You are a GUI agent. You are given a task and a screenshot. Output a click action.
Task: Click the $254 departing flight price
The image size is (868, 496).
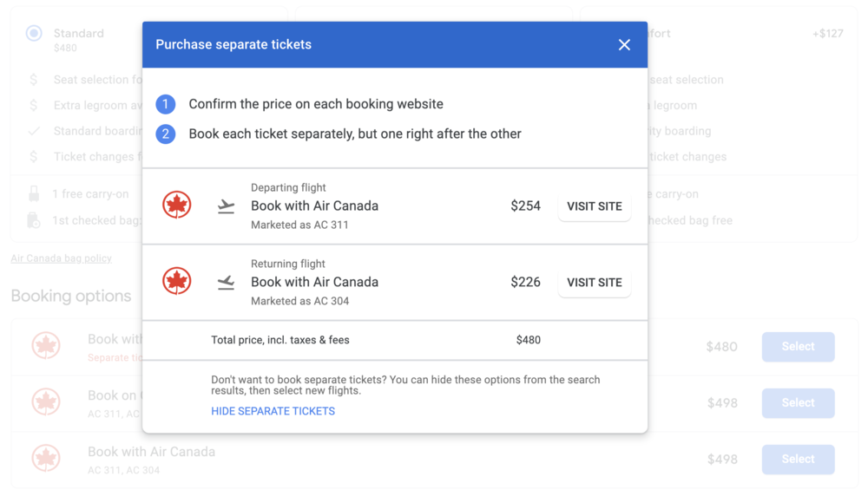[x=525, y=206]
